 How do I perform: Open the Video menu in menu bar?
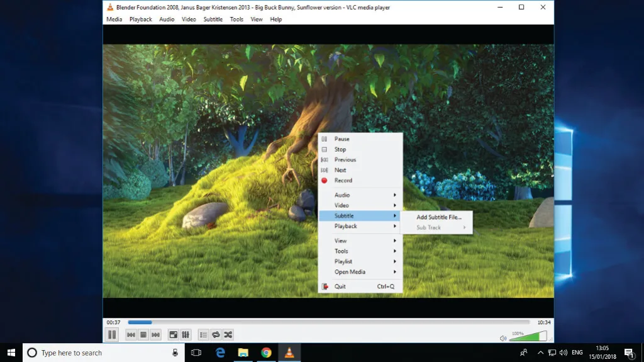click(189, 20)
